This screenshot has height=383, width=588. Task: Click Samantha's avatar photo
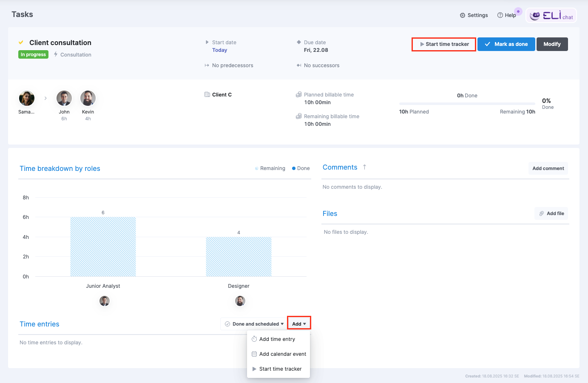[x=27, y=98]
